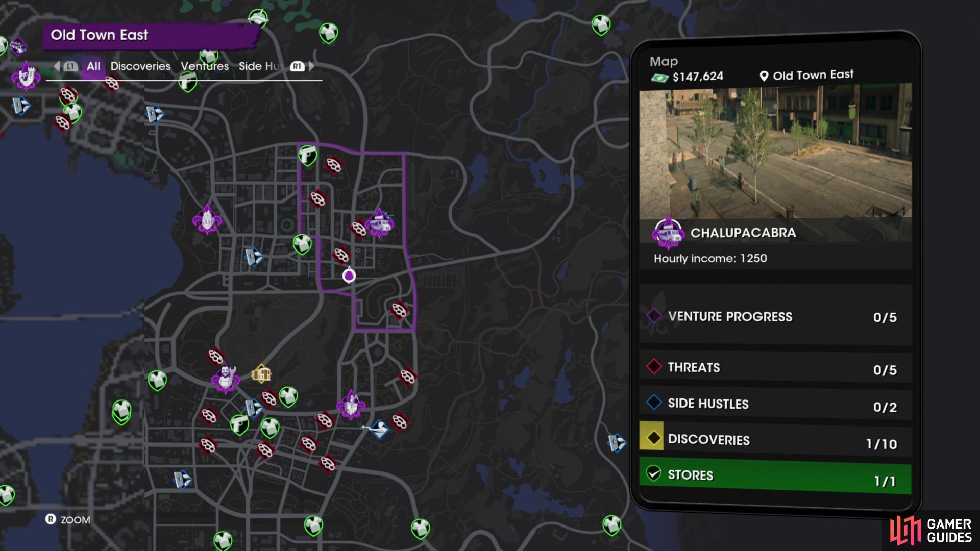
Task: Select the purple player location marker
Action: click(x=349, y=275)
